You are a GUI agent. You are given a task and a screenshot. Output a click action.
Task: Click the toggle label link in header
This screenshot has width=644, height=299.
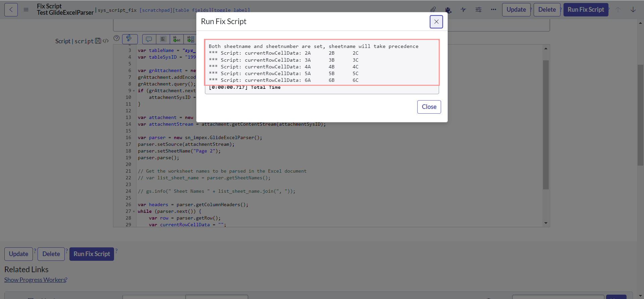point(230,10)
